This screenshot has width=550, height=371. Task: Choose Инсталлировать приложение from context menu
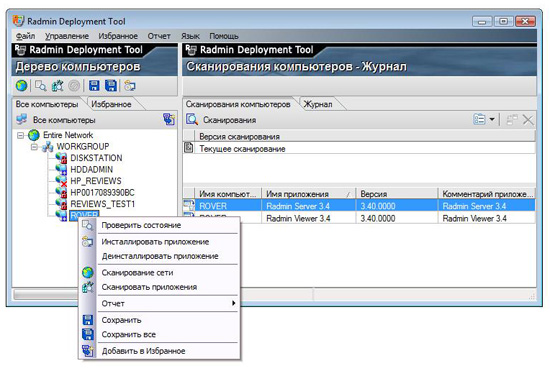coord(160,242)
